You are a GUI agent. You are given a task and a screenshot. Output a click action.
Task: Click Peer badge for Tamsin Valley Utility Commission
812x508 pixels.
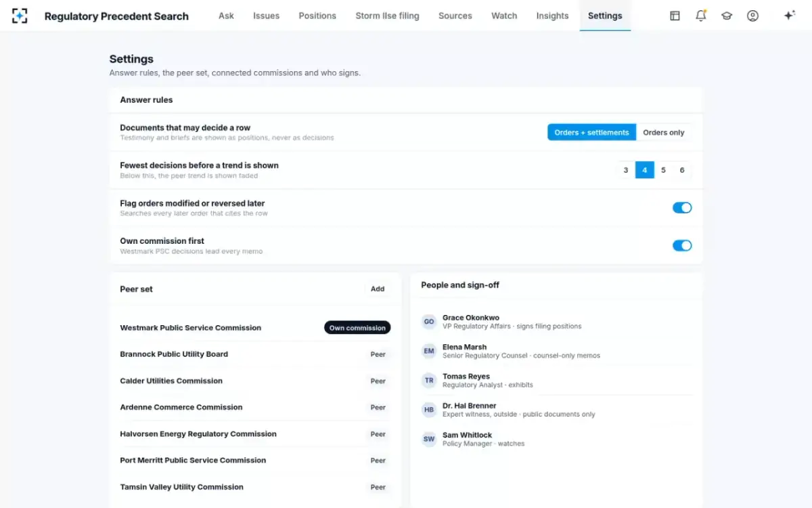(x=378, y=487)
